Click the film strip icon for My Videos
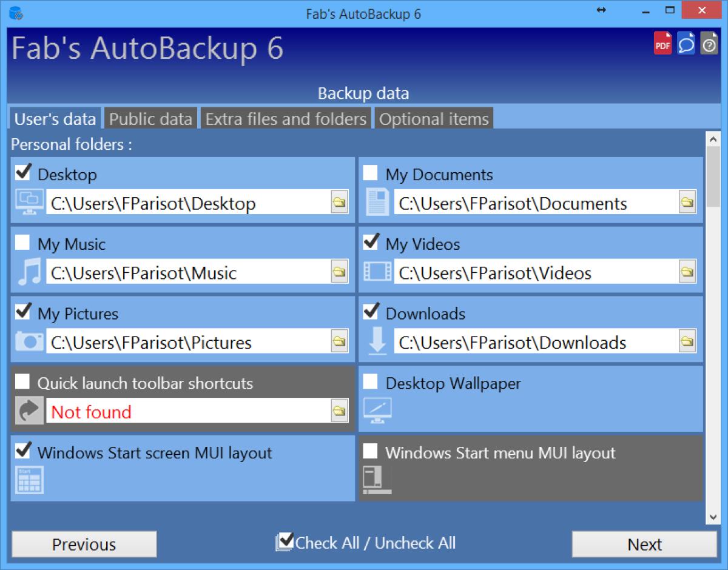728x570 pixels. point(377,272)
